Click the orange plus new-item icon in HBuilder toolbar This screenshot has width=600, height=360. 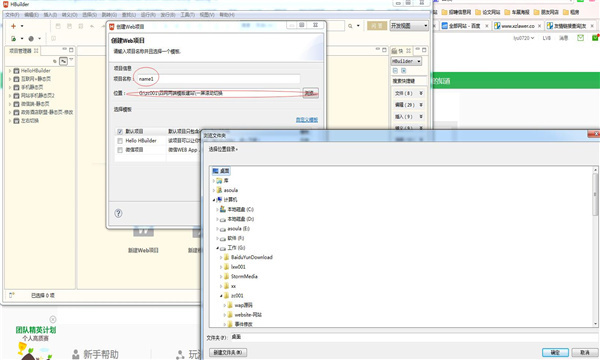[13, 26]
